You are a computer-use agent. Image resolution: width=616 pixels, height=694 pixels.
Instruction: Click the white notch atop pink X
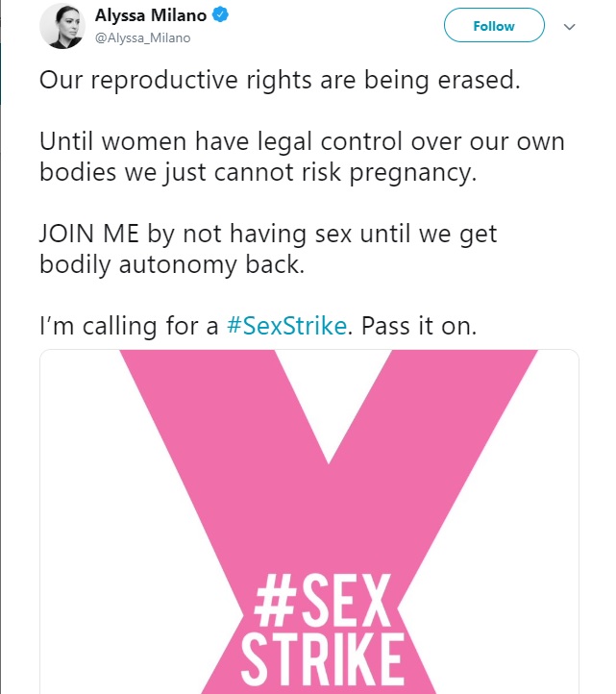tap(331, 389)
